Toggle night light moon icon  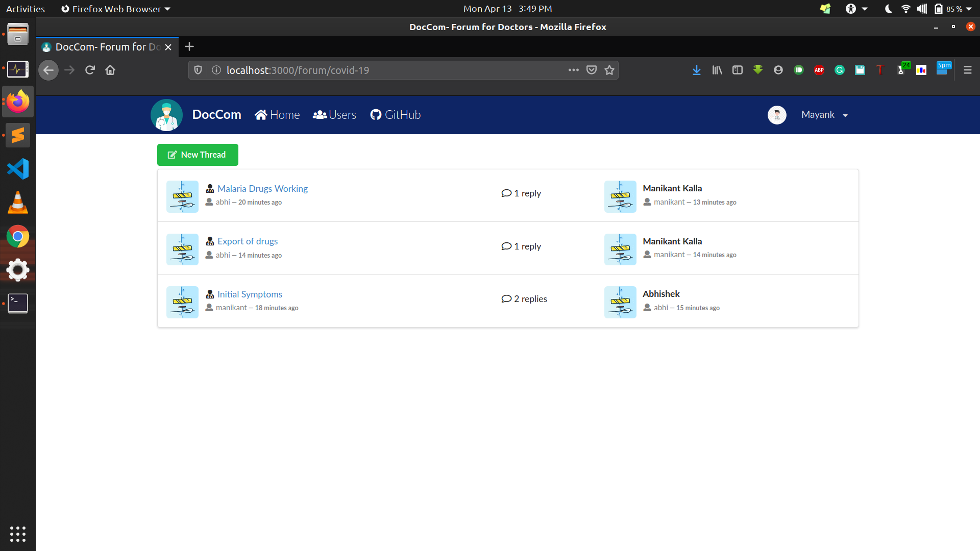coord(888,9)
